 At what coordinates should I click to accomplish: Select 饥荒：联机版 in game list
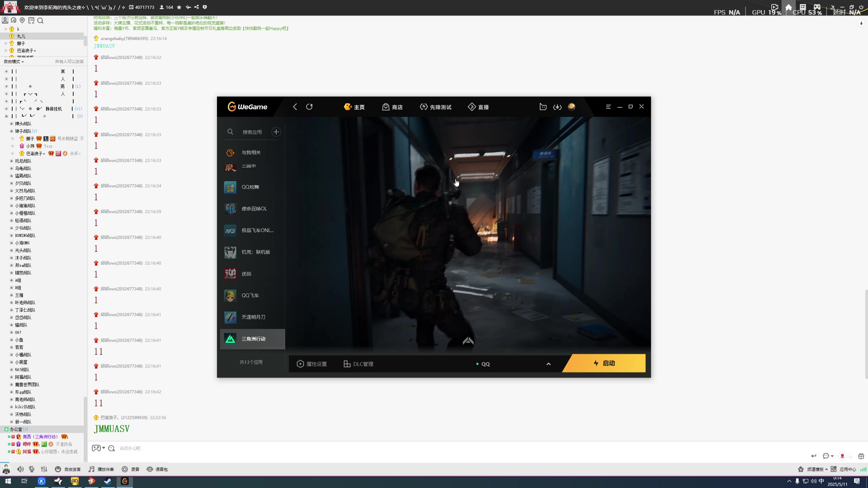pos(253,252)
